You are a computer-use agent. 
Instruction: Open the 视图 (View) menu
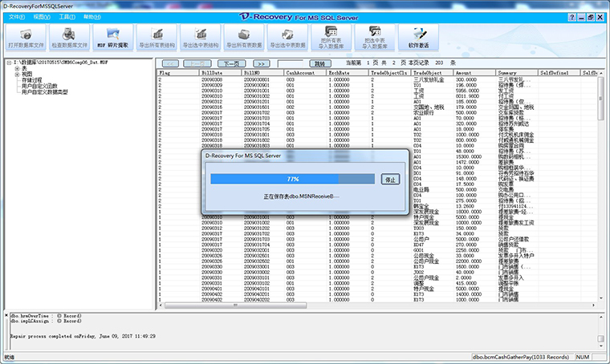(x=42, y=17)
